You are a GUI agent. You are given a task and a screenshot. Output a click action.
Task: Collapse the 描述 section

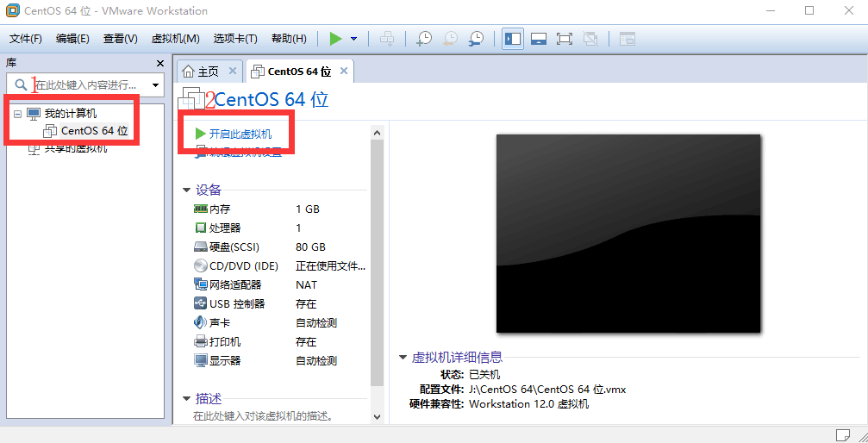tap(186, 399)
